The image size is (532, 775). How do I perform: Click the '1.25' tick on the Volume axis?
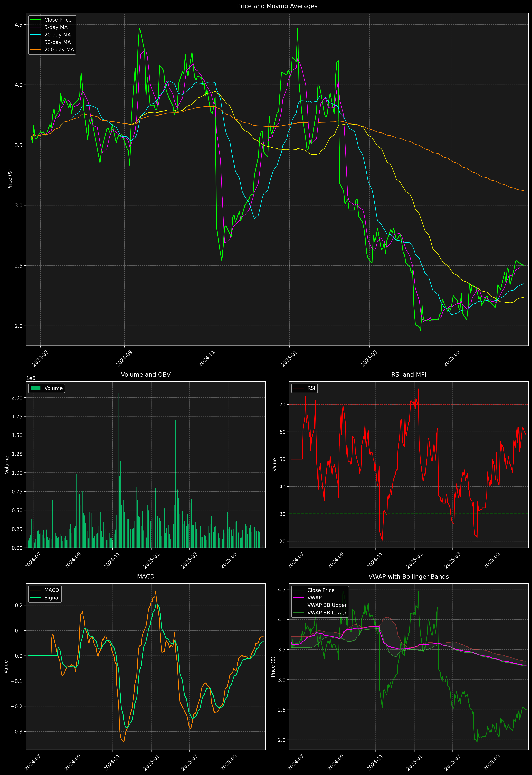click(17, 454)
